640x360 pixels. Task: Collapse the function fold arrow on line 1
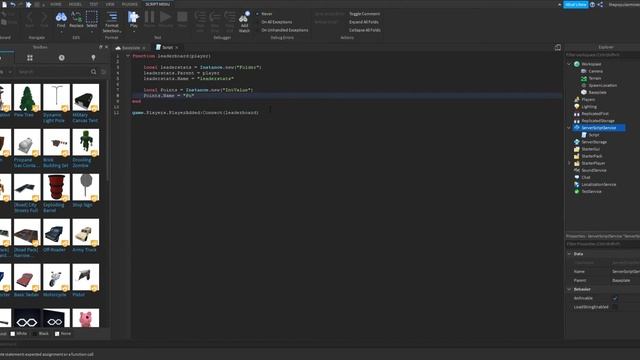click(128, 56)
